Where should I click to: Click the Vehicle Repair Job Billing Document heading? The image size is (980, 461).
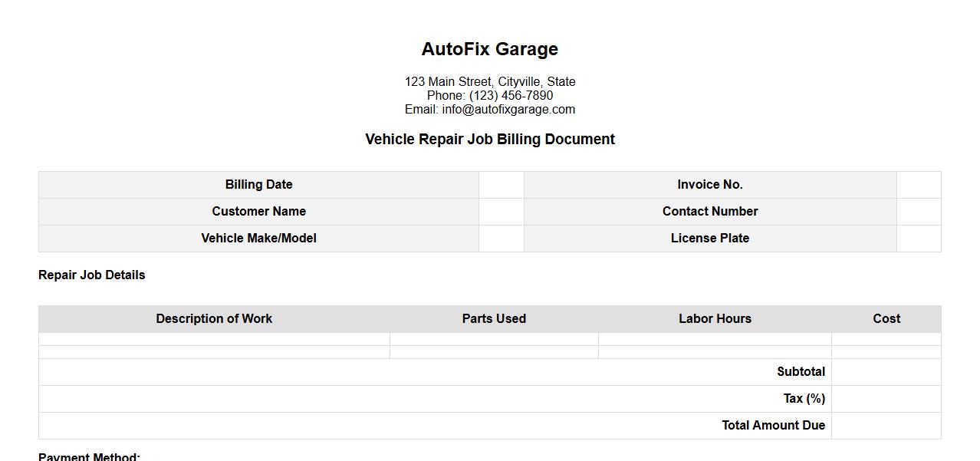click(x=489, y=140)
